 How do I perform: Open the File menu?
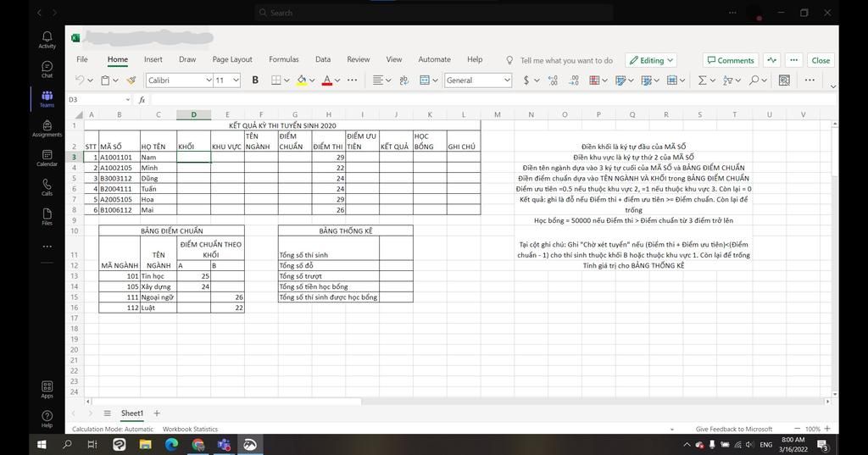[82, 59]
